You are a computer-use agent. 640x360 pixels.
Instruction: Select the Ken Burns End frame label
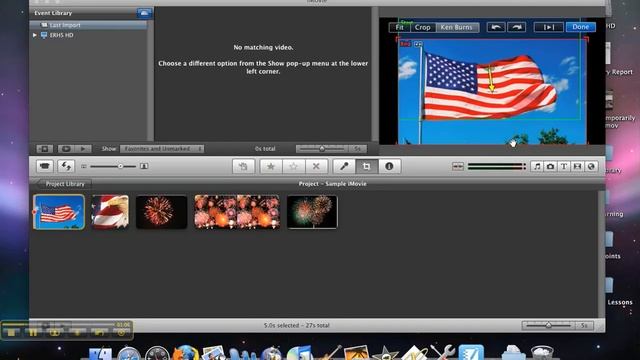click(405, 44)
